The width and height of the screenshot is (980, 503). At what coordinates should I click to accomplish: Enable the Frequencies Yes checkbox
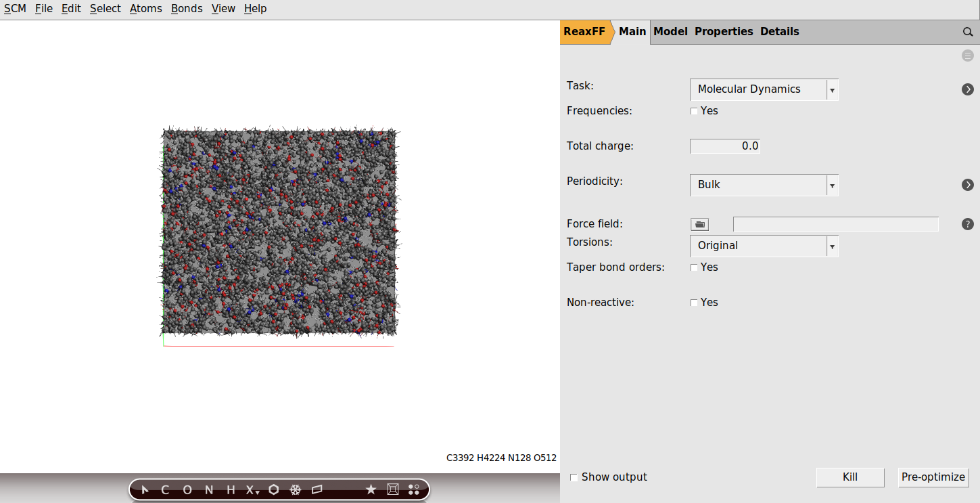pyautogui.click(x=694, y=110)
